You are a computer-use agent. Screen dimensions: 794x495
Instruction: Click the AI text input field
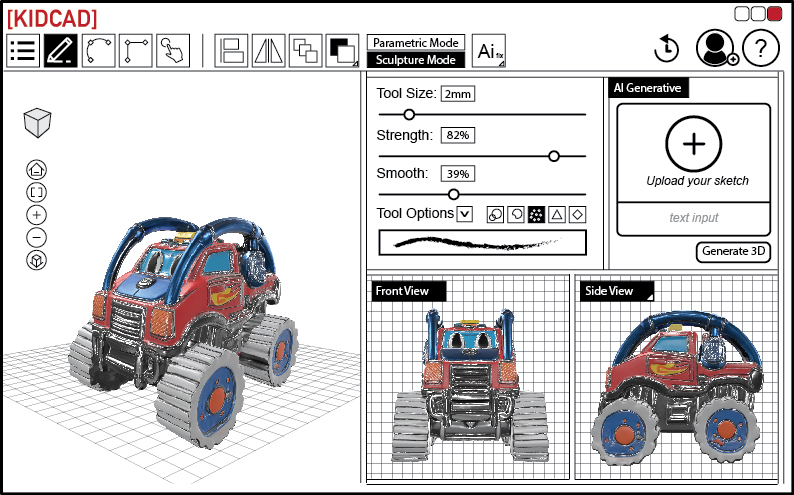point(693,218)
